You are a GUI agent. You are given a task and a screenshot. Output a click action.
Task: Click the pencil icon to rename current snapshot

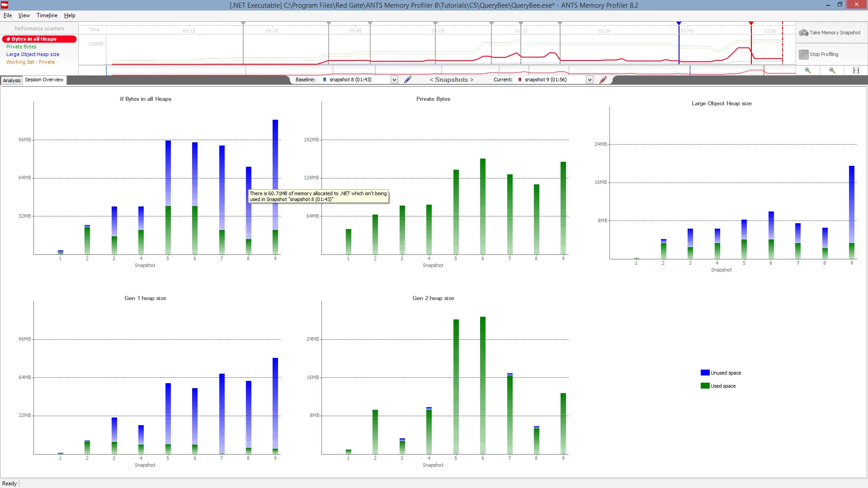point(603,80)
